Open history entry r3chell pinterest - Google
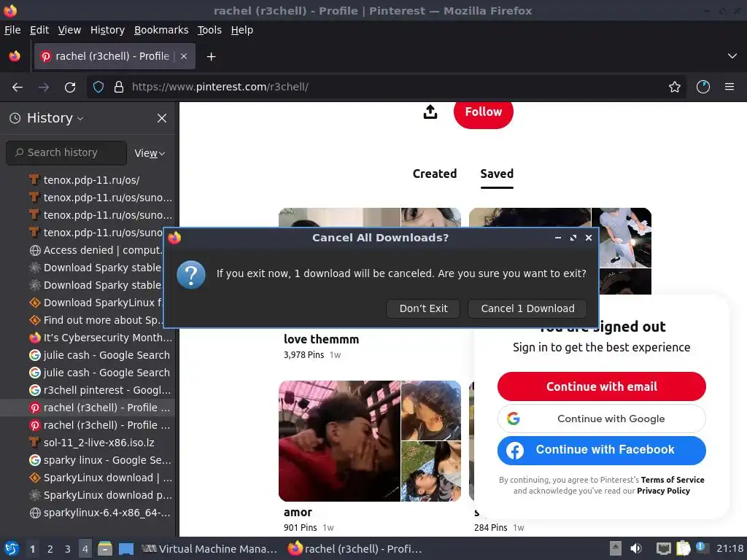The image size is (747, 560). [x=88, y=391]
